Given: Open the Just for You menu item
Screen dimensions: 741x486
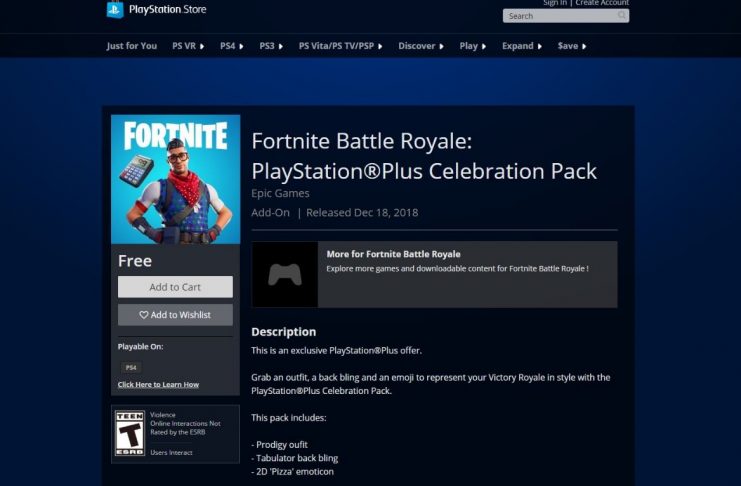Looking at the screenshot, I should click(132, 46).
